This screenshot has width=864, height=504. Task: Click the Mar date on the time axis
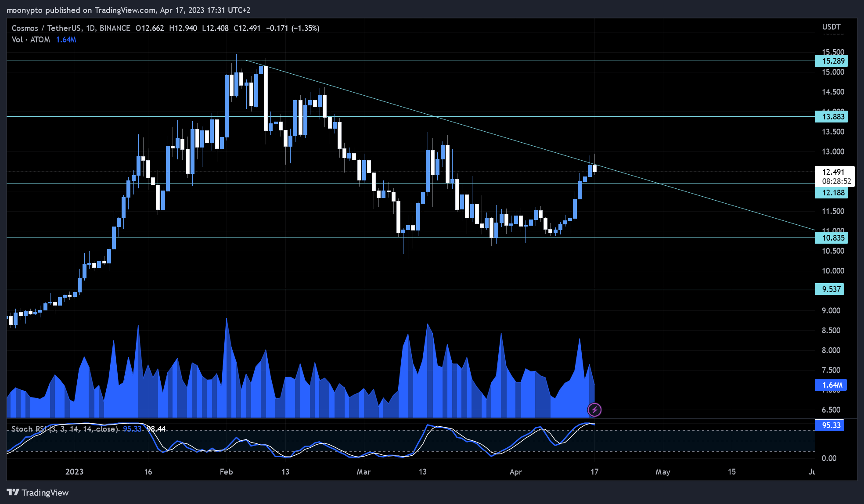[364, 472]
